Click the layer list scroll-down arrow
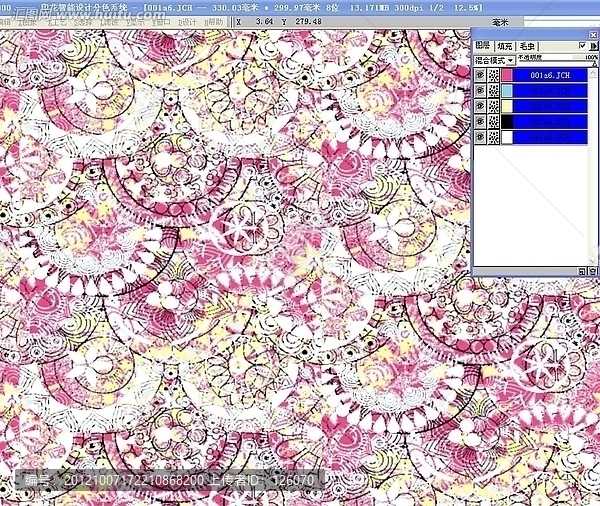The width and height of the screenshot is (600, 506). click(x=593, y=261)
